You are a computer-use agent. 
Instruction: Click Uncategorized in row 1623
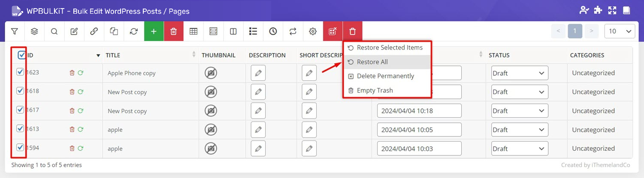coord(593,73)
